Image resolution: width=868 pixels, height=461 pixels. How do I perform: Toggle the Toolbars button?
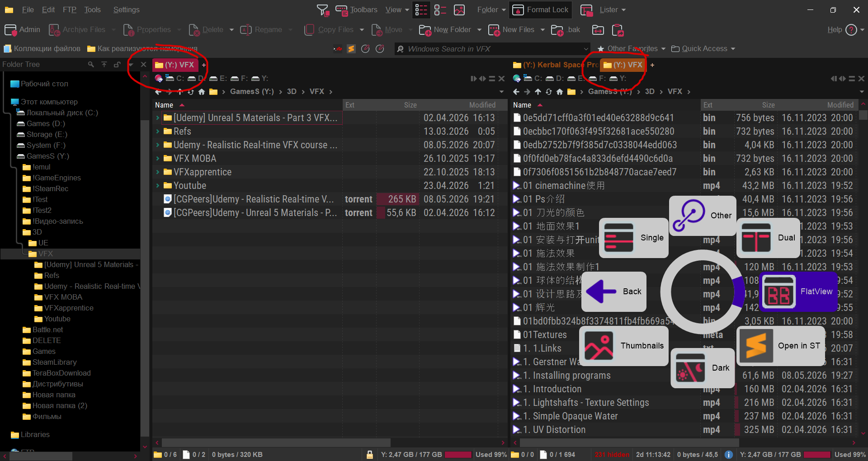(356, 10)
